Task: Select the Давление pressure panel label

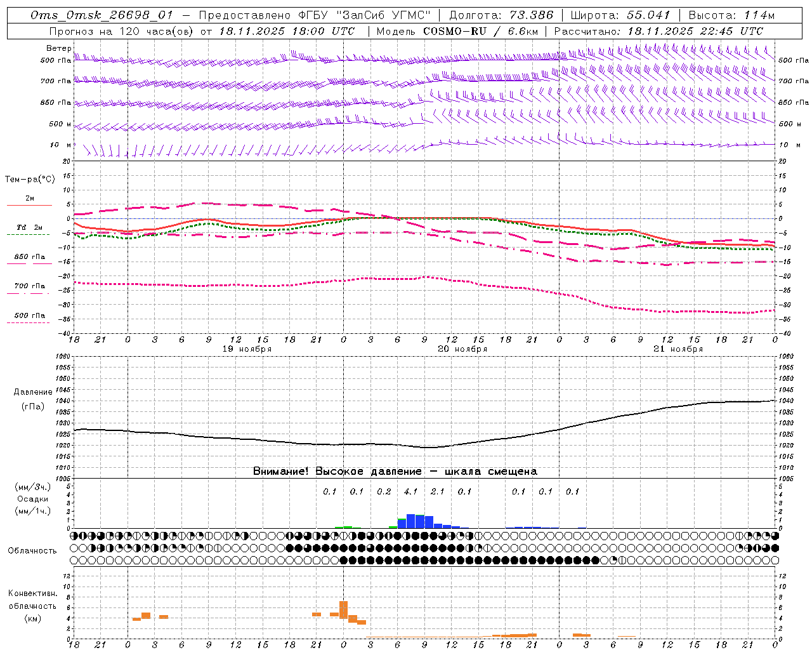Action: point(33,392)
